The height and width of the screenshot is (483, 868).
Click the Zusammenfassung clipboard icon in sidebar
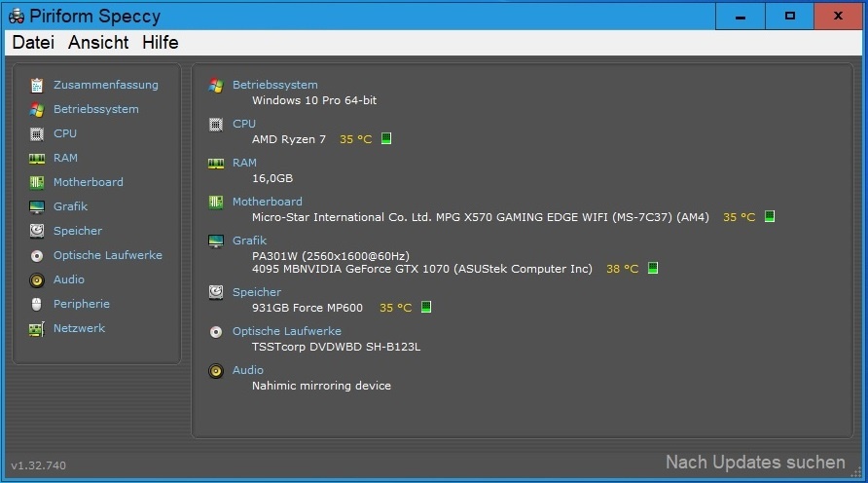(x=37, y=86)
